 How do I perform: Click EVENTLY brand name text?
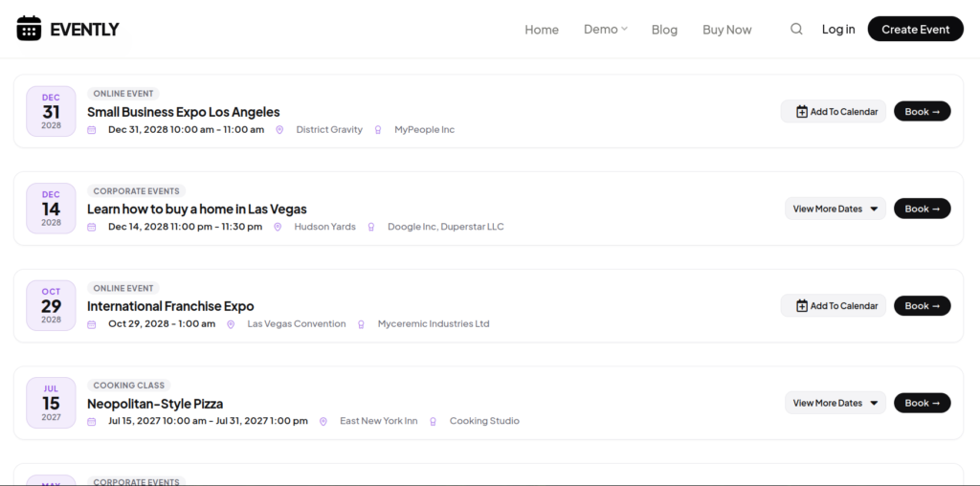pos(84,30)
